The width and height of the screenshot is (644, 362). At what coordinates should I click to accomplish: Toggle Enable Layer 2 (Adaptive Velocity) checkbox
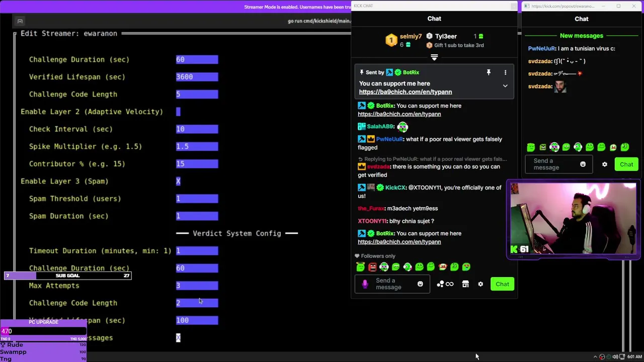point(178,112)
